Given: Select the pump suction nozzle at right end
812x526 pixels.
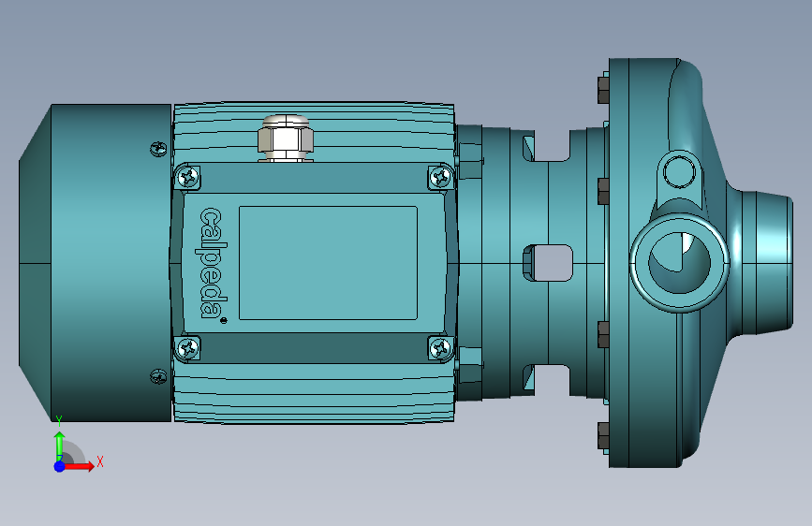Looking at the screenshot, I should click(x=765, y=263).
